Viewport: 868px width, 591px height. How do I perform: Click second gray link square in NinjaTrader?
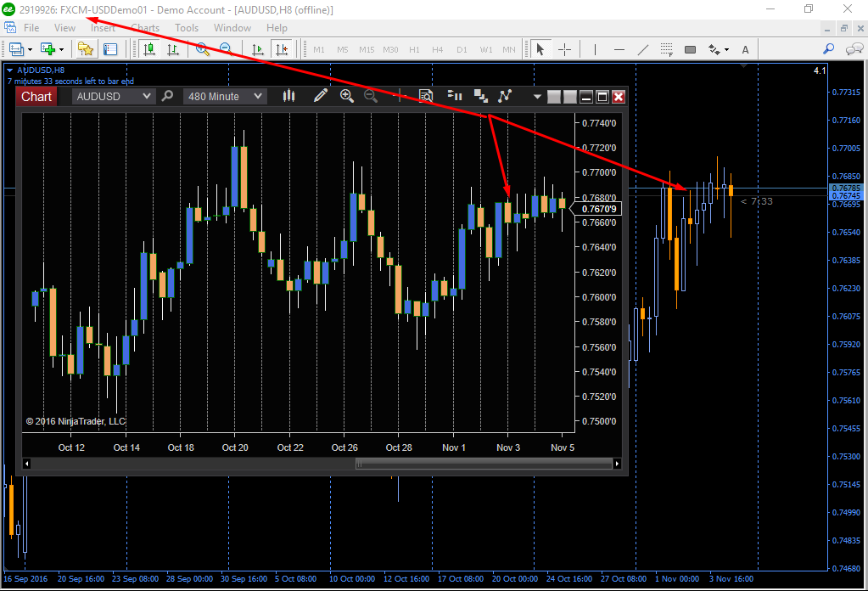pos(569,97)
